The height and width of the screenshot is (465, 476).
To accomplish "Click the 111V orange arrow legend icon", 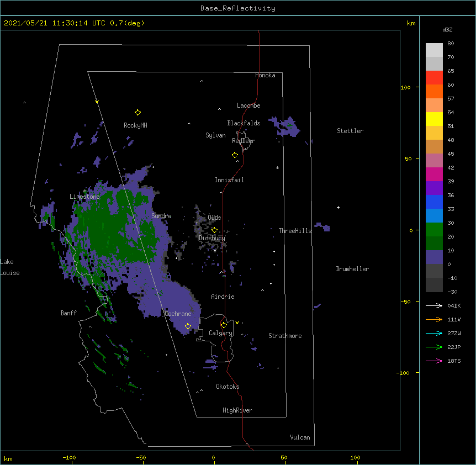I will 434,319.
